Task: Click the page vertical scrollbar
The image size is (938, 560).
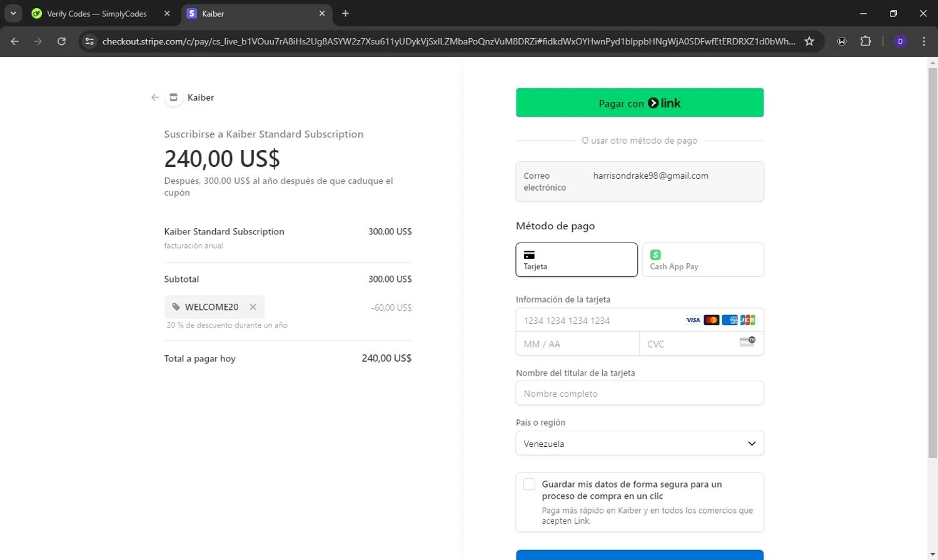Action: (x=932, y=262)
